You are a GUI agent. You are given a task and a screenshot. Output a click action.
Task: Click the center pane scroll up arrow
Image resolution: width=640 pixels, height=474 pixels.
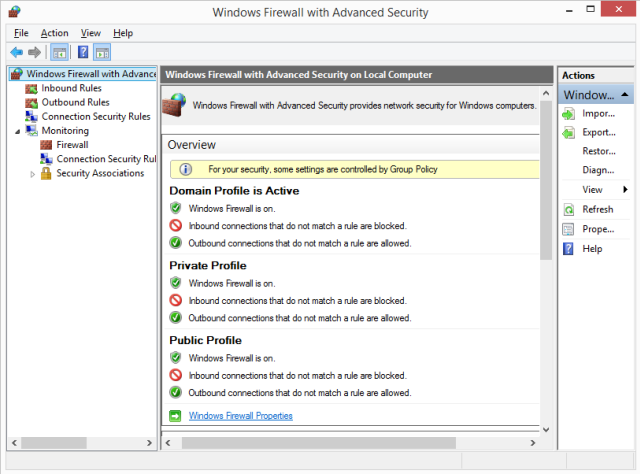(x=546, y=93)
